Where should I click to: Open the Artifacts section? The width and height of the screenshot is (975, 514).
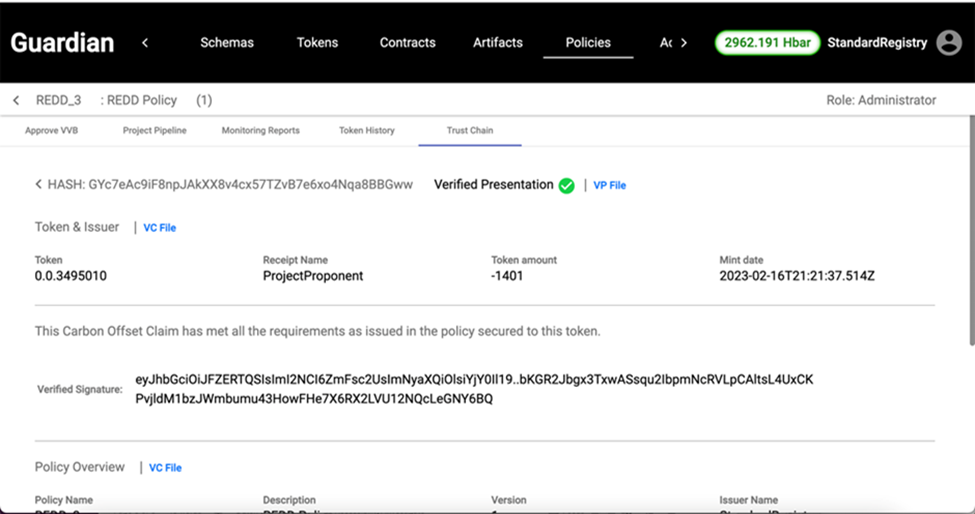498,43
